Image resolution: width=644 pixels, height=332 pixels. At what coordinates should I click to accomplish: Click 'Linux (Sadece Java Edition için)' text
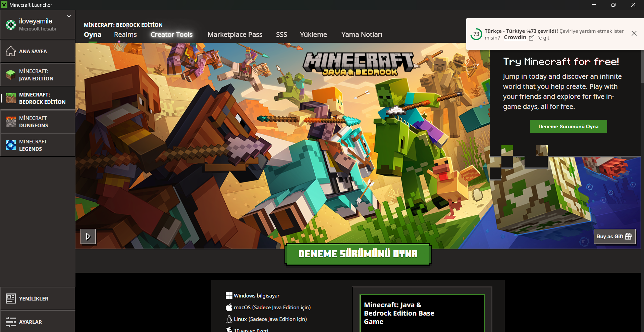click(270, 319)
